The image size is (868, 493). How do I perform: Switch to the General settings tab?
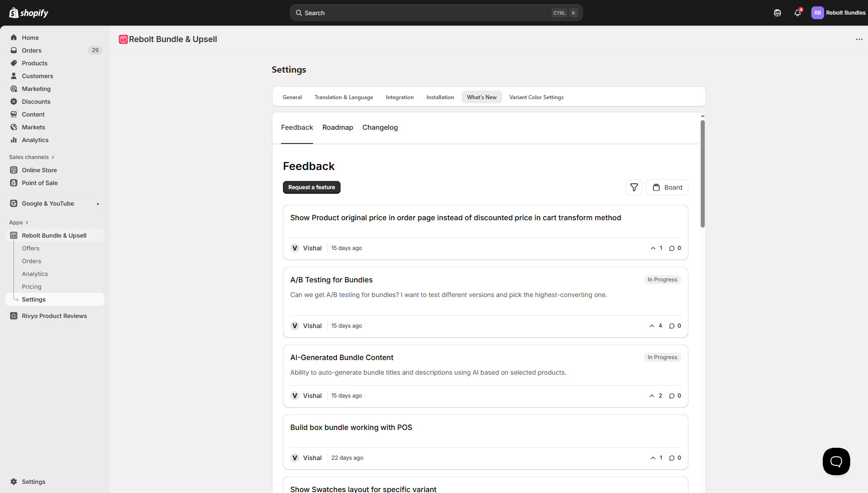pos(292,97)
